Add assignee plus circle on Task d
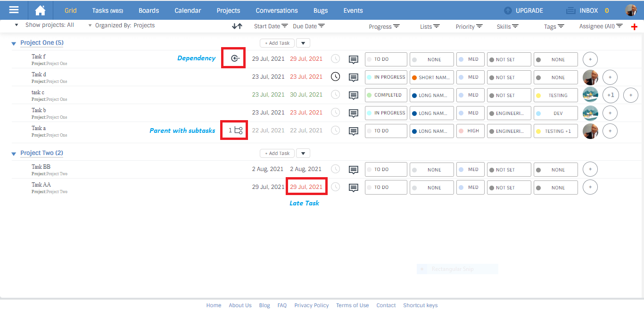644x310 pixels. (610, 77)
